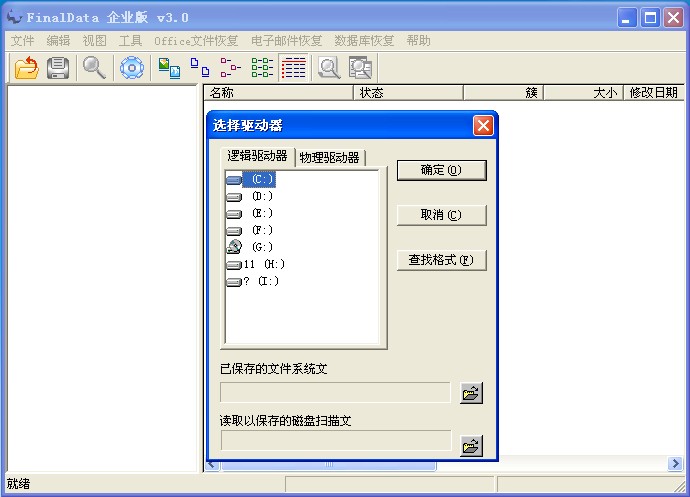This screenshot has height=497, width=690.
Task: Click the gray magnifier search toolbar icon
Action: [x=329, y=68]
